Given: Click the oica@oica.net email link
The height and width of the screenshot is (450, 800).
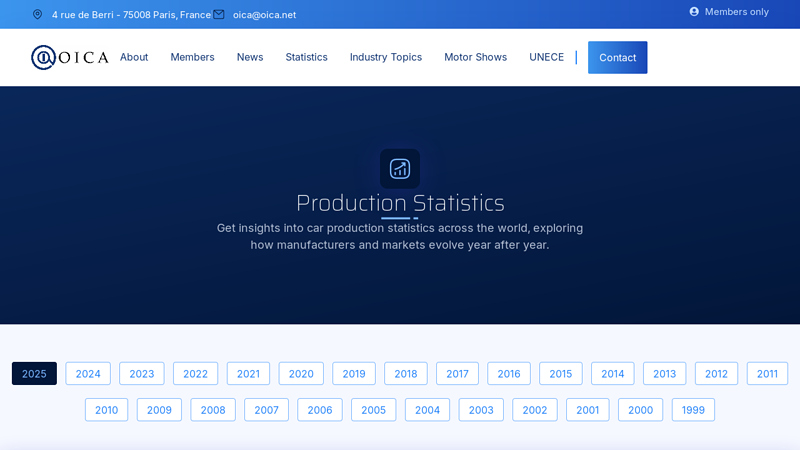Looking at the screenshot, I should click(x=264, y=15).
